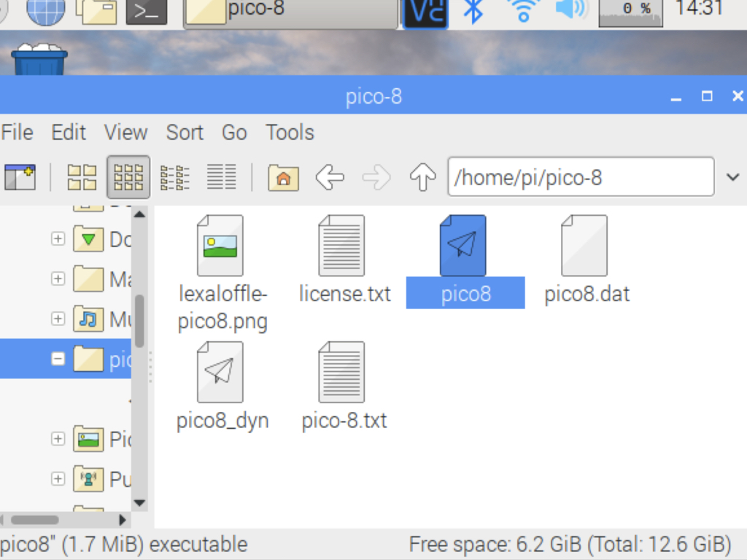
Task: Open the path history dropdown arrow
Action: point(732,177)
